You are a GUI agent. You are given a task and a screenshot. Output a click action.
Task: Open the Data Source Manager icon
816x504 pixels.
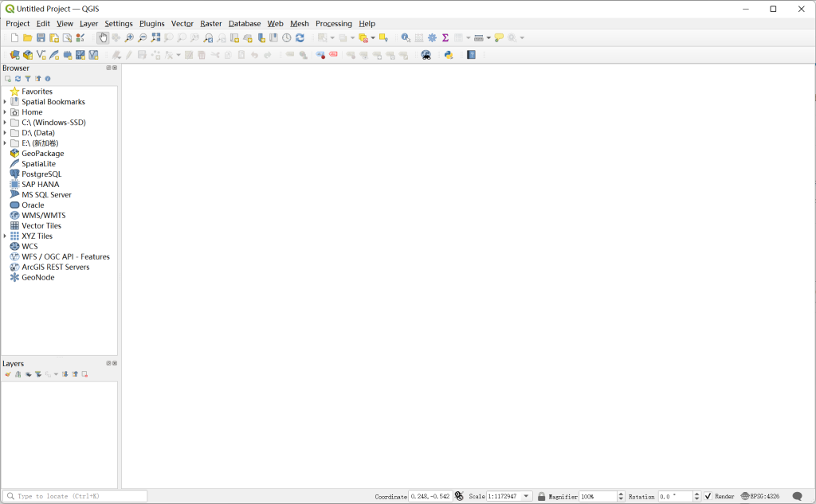click(x=14, y=55)
